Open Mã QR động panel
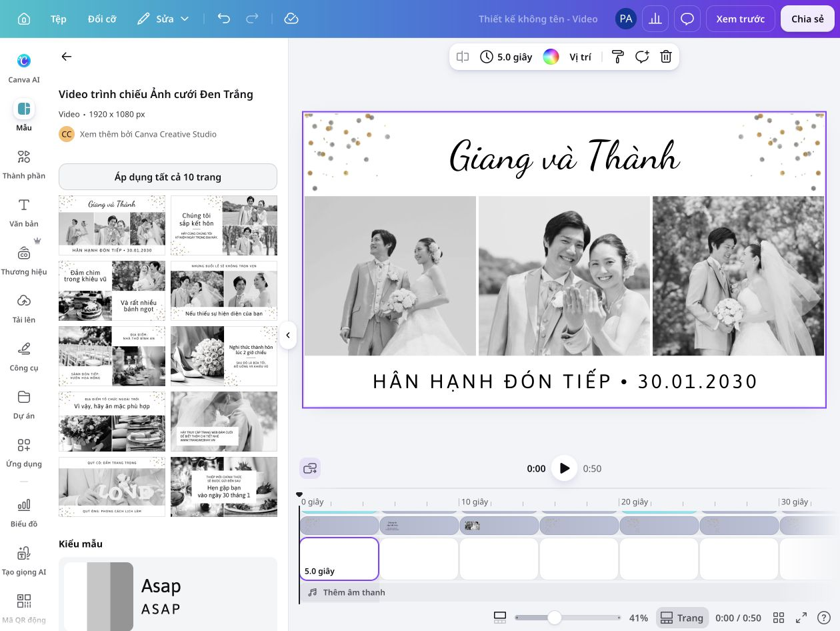840x631 pixels. (24, 608)
